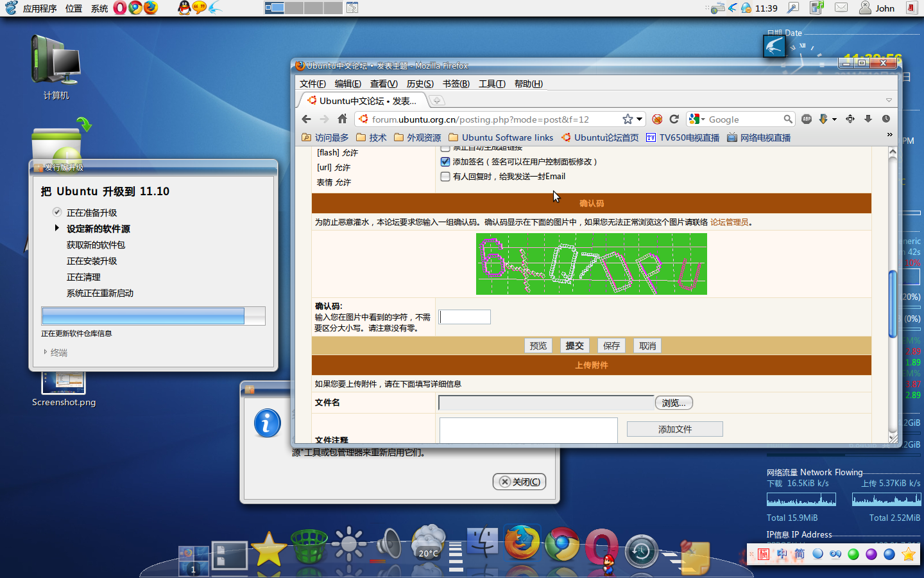
Task: Show more bookmarks toolbar chevron
Action: pos(889,135)
